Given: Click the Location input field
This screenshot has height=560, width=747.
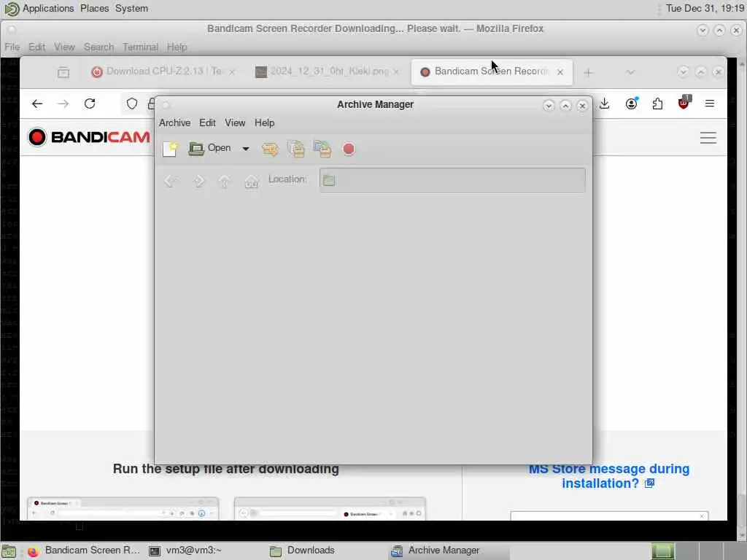Looking at the screenshot, I should pyautogui.click(x=452, y=180).
